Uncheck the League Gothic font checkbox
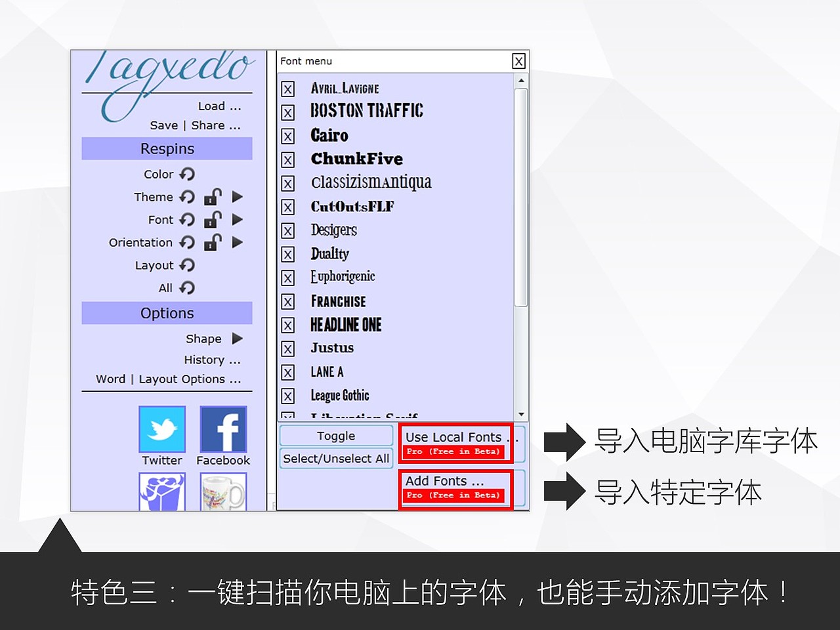The width and height of the screenshot is (840, 630). 288,396
